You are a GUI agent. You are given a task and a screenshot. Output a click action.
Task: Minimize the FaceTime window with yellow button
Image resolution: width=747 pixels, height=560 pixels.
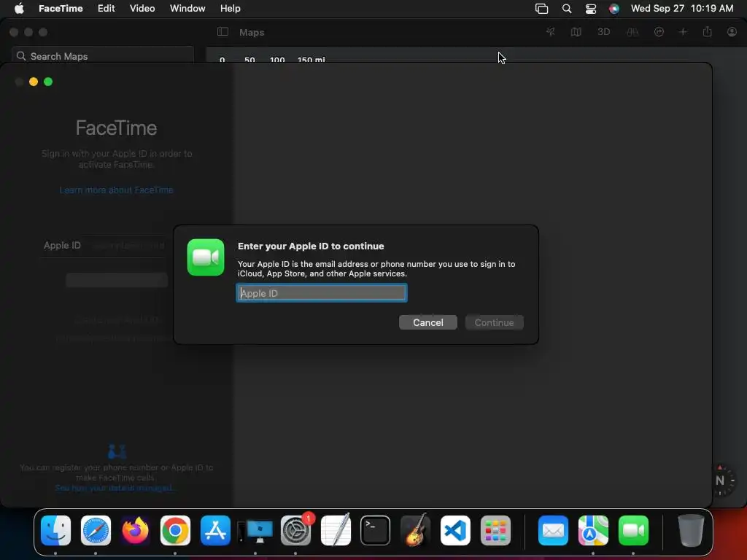pos(34,82)
